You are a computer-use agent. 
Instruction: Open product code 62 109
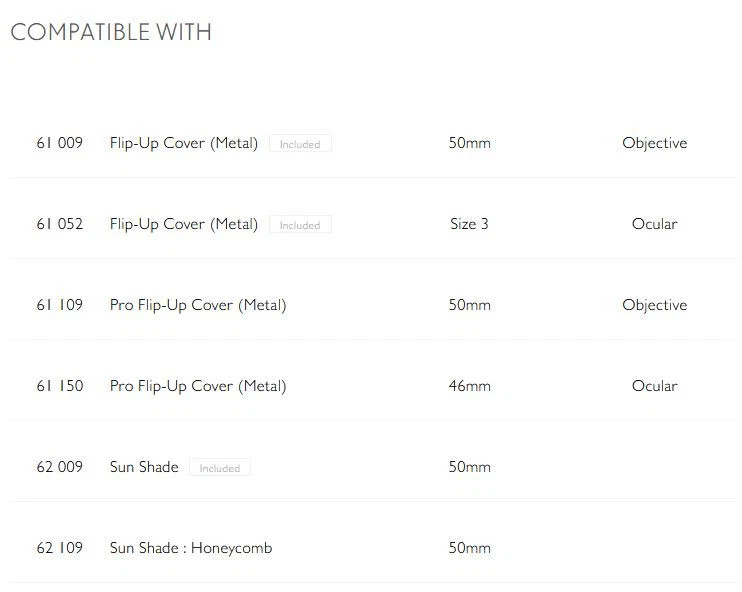pyautogui.click(x=60, y=548)
